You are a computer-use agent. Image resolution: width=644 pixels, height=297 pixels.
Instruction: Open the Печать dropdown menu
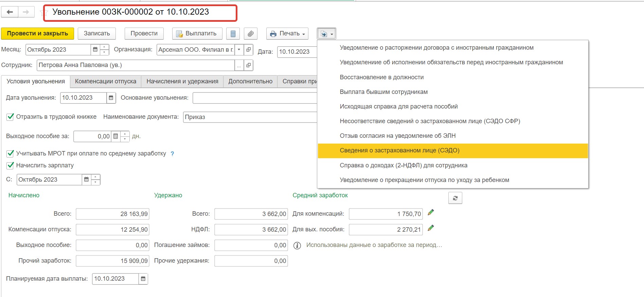287,34
